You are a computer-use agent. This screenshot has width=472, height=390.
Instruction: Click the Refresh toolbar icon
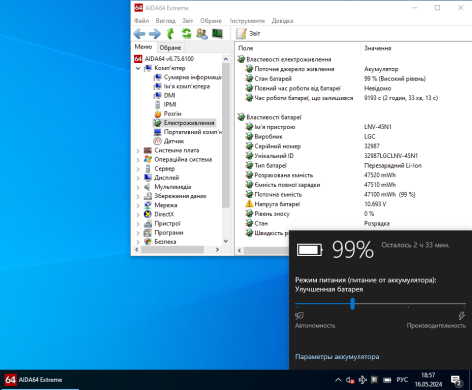(x=186, y=33)
